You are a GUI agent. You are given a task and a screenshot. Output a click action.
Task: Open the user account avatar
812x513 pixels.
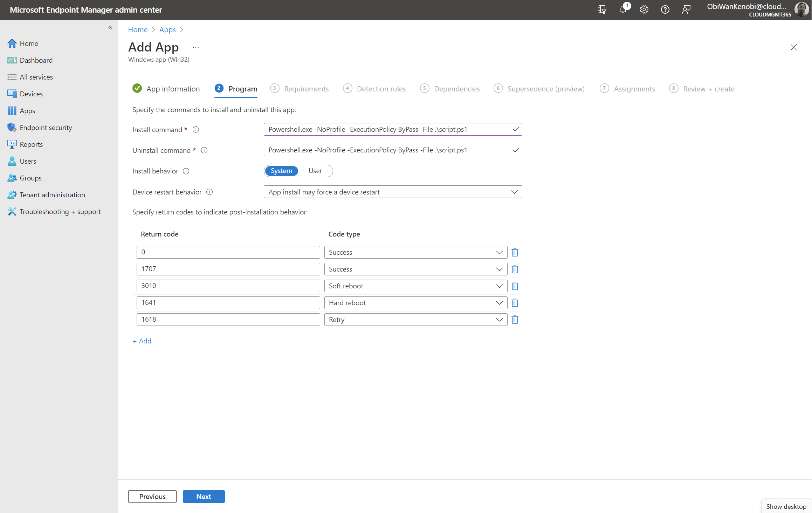801,9
